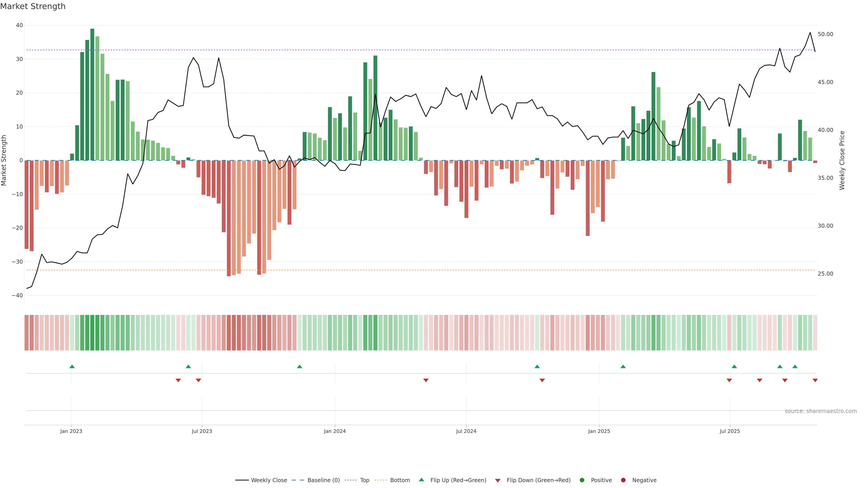Image resolution: width=868 pixels, height=488 pixels.
Task: Click the last red flip-down triangle at far right
Action: [x=815, y=380]
